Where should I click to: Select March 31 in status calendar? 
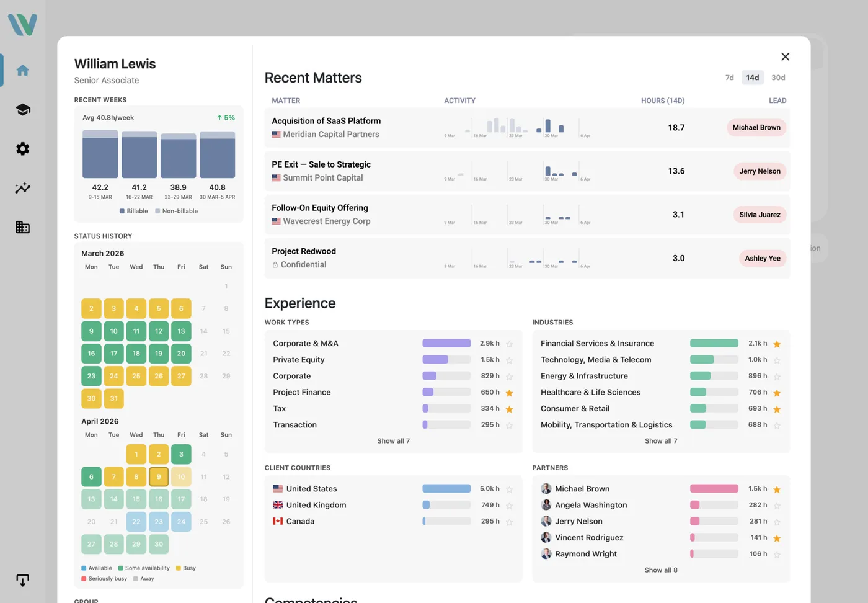pos(114,398)
